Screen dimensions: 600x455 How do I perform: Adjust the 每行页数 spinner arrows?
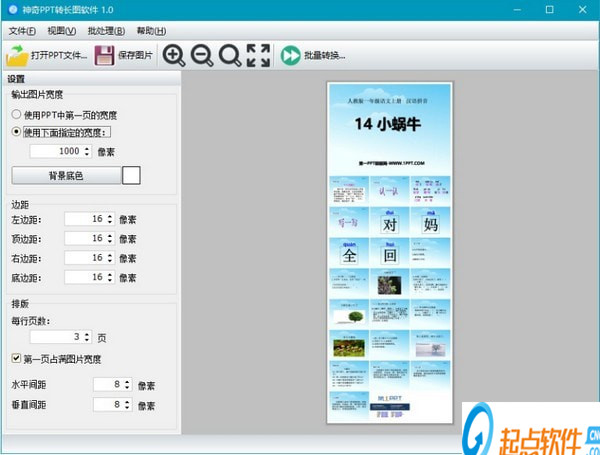coord(88,337)
